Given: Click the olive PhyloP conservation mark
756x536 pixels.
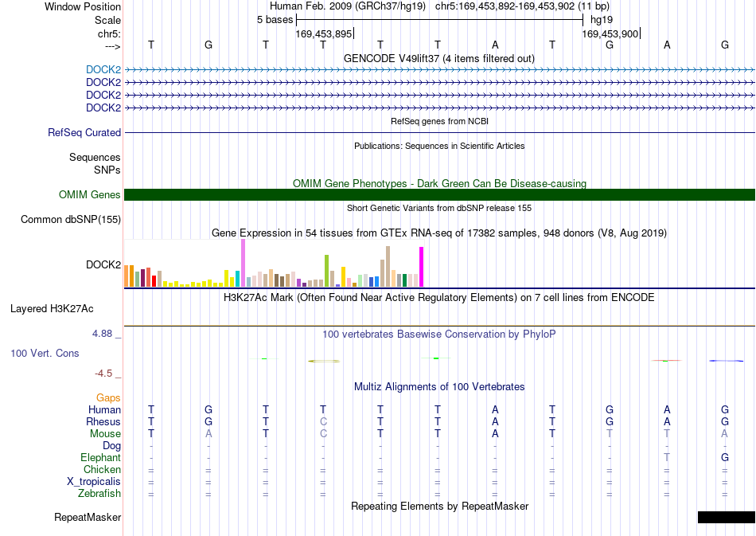Looking at the screenshot, I should [x=324, y=361].
